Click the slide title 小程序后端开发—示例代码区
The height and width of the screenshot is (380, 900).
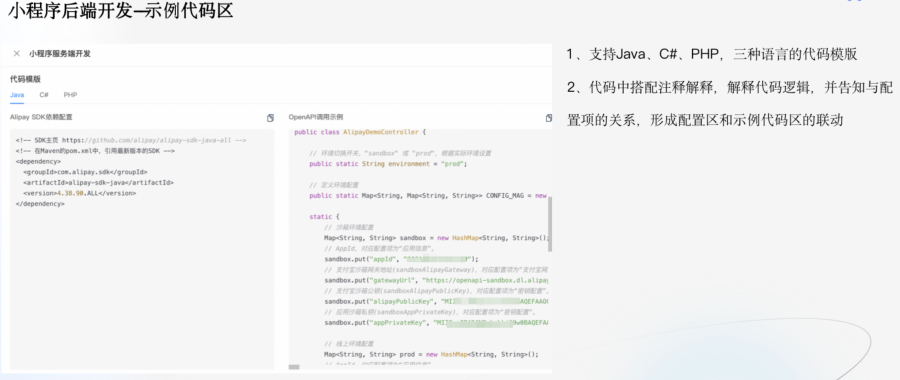[x=121, y=10]
